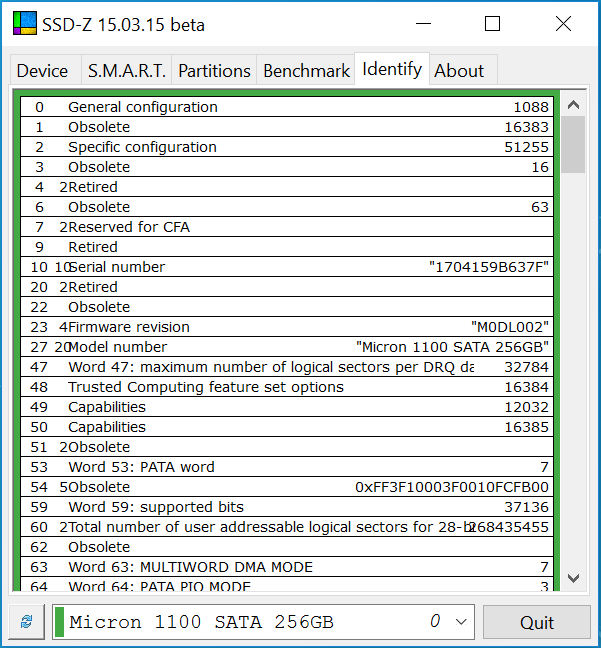Switch to the Device tab
The height and width of the screenshot is (648, 601).
(43, 71)
